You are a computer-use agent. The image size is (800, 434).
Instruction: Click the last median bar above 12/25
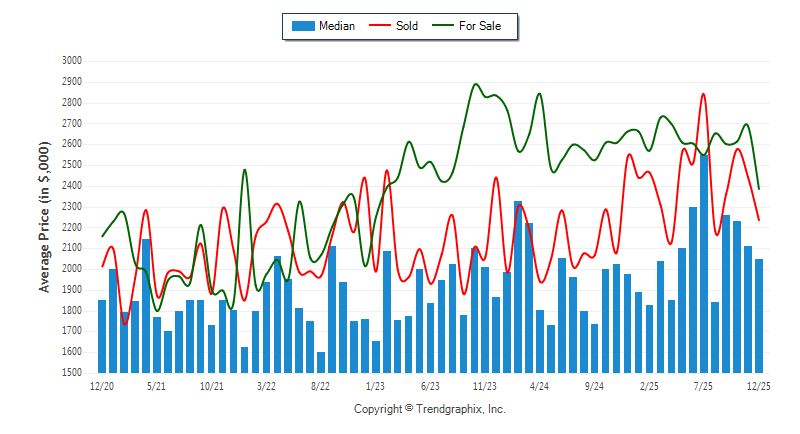(x=759, y=315)
